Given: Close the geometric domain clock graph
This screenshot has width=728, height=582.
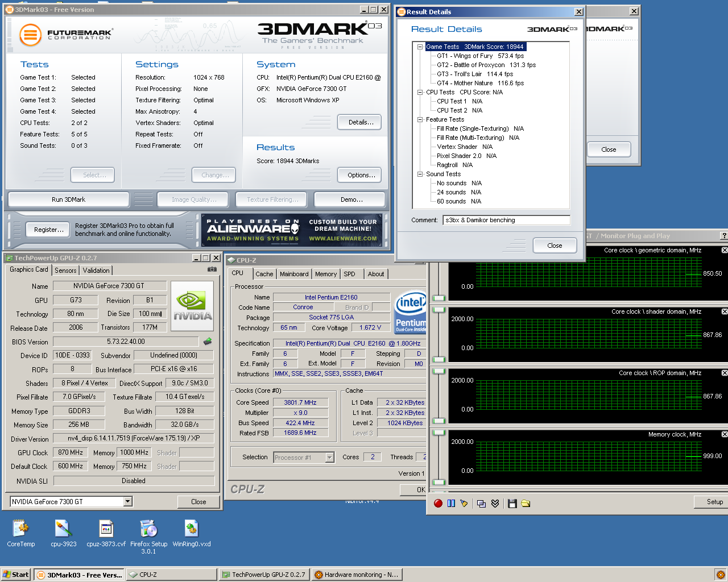Looking at the screenshot, I should click(x=724, y=250).
